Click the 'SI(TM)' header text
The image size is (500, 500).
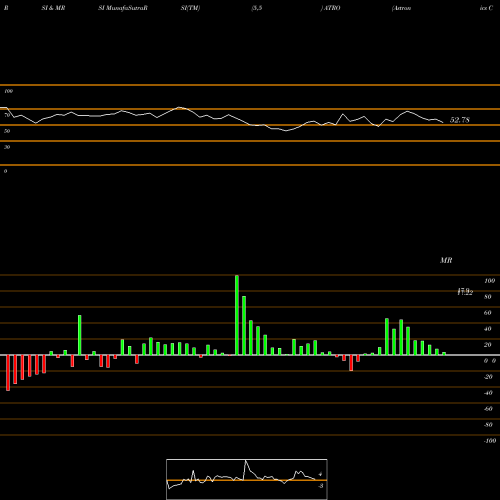click(x=190, y=8)
